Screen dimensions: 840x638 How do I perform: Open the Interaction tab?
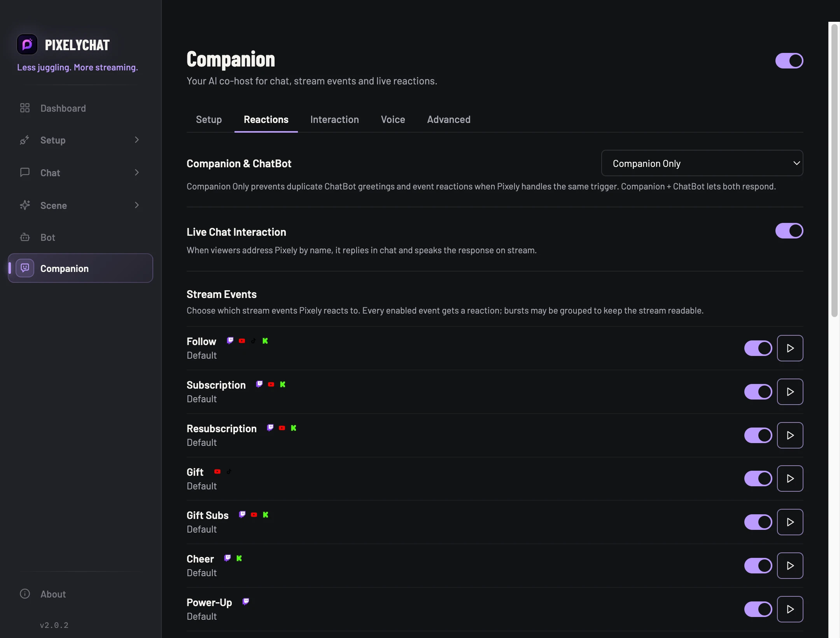click(334, 119)
